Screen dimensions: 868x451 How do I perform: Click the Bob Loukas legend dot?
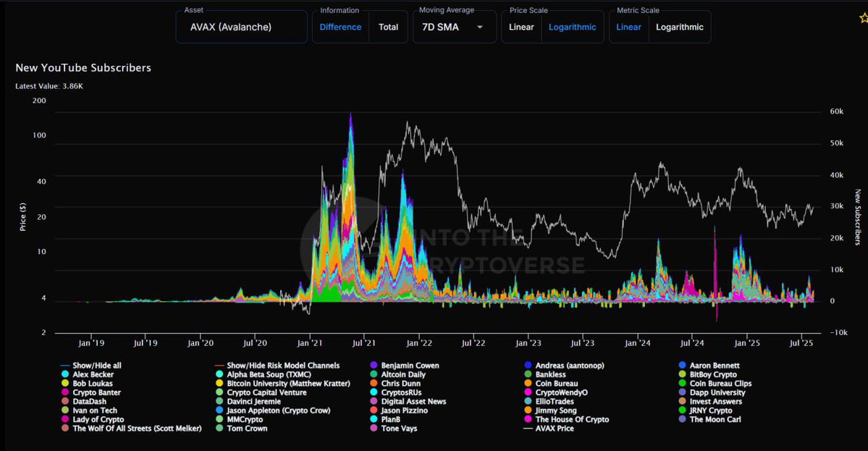click(65, 384)
